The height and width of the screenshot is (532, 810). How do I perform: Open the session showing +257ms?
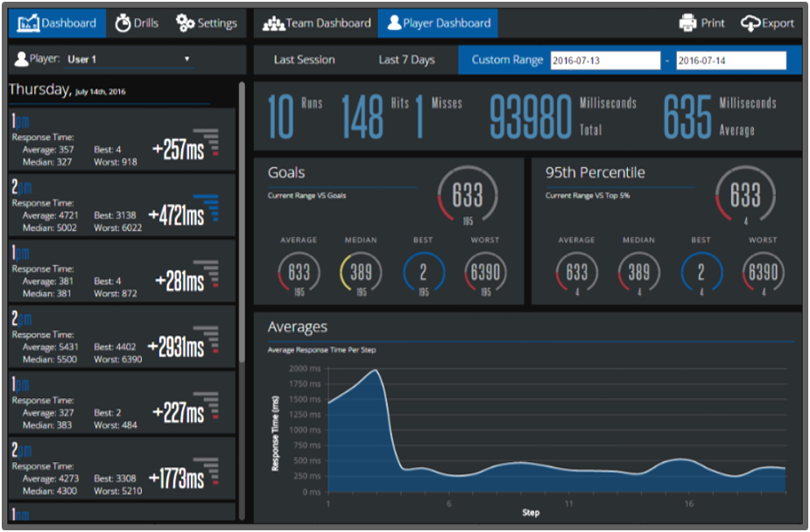(x=121, y=140)
